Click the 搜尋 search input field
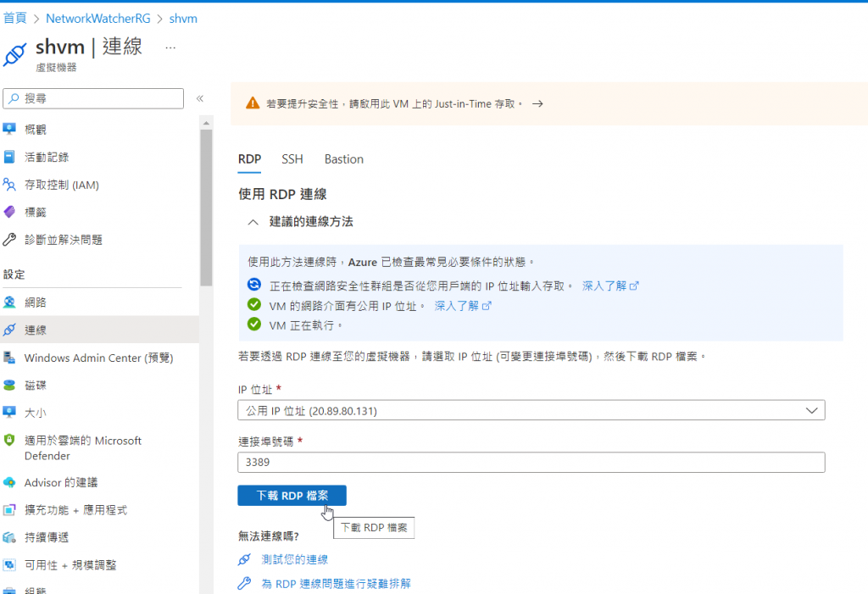Screen dimensions: 868x594 tap(93, 98)
